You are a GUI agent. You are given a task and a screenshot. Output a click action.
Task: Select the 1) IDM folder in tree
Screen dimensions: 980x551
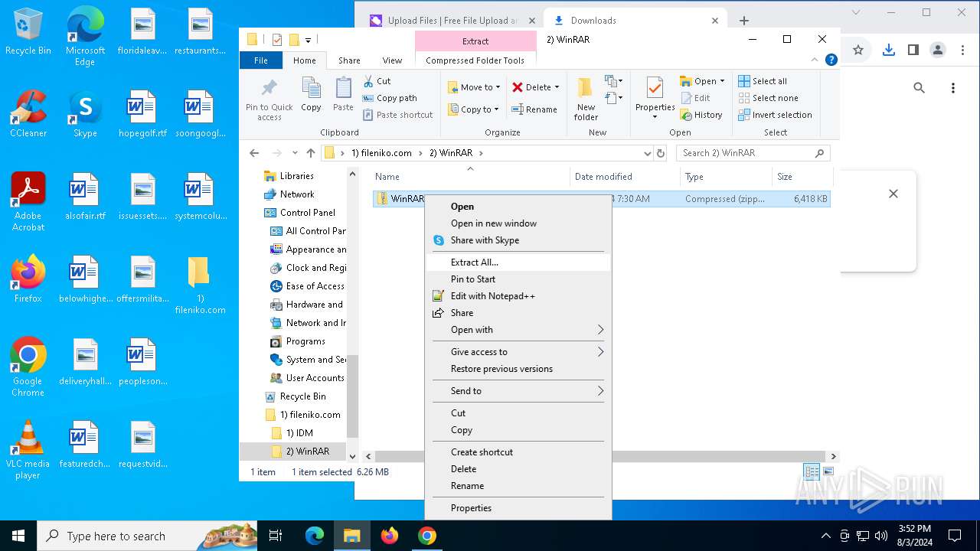pyautogui.click(x=299, y=433)
